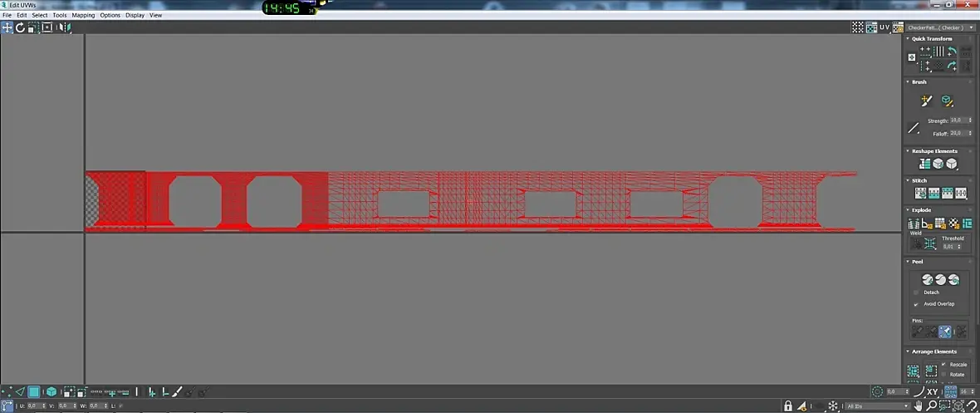
Task: Click the Break icon in Explode panel
Action: coord(913,223)
